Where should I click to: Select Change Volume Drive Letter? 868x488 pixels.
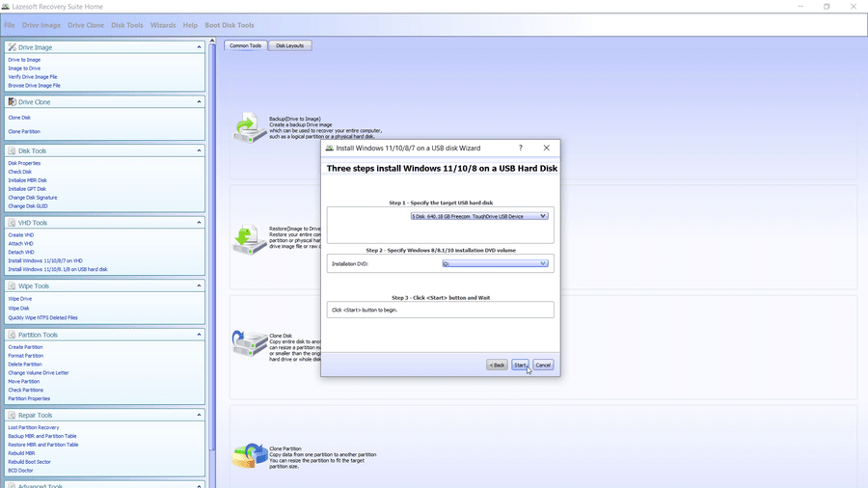point(39,373)
